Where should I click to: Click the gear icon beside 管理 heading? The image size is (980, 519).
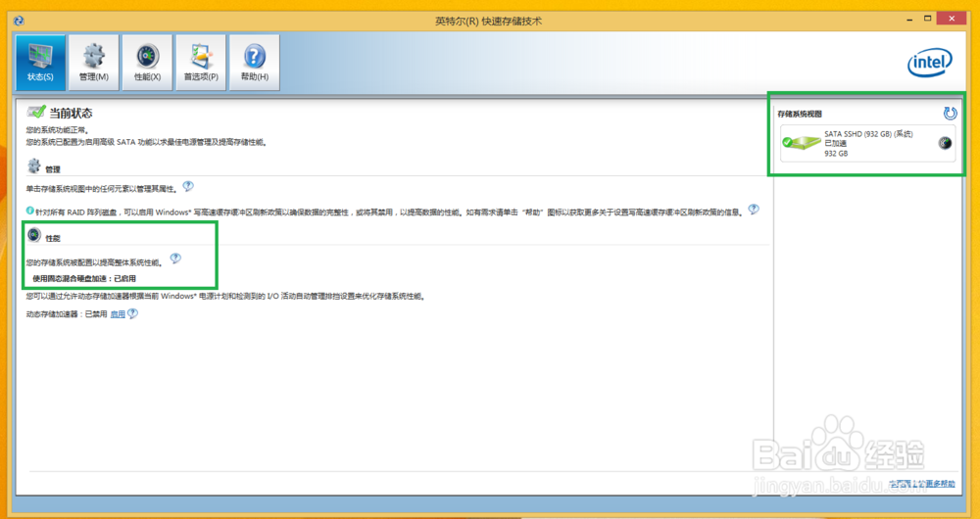tap(34, 166)
